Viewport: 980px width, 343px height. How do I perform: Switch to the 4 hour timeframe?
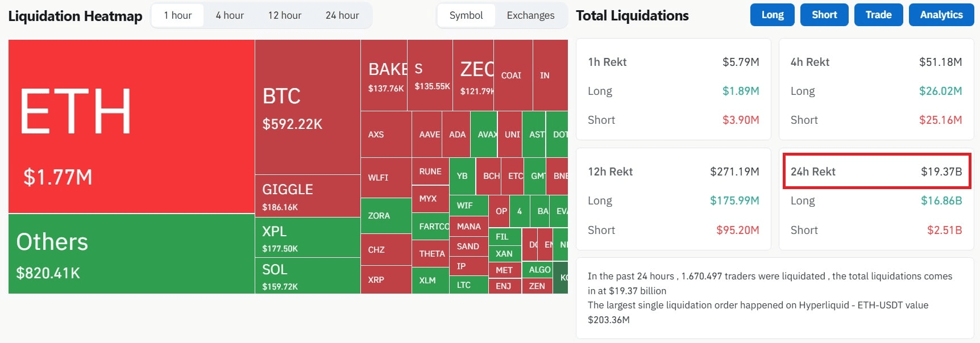[x=230, y=15]
